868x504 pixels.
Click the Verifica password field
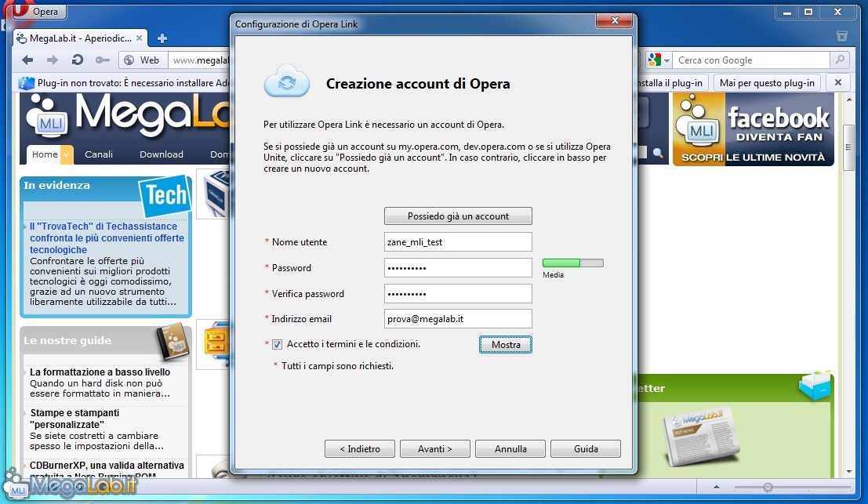point(458,294)
